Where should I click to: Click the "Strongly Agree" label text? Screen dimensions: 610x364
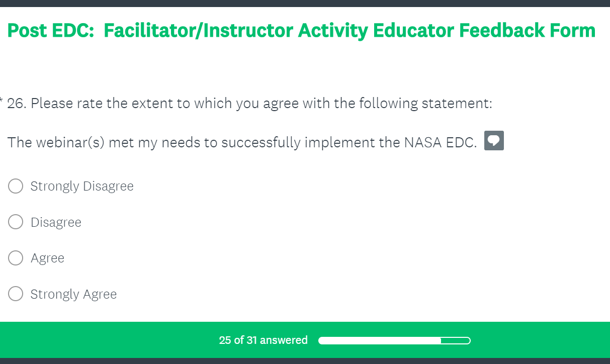pyautogui.click(x=73, y=294)
